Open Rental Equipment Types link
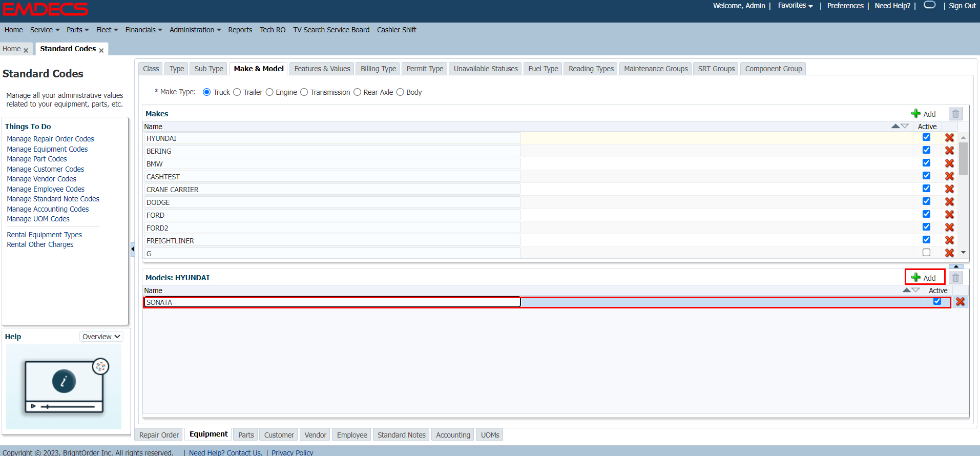 pos(44,235)
